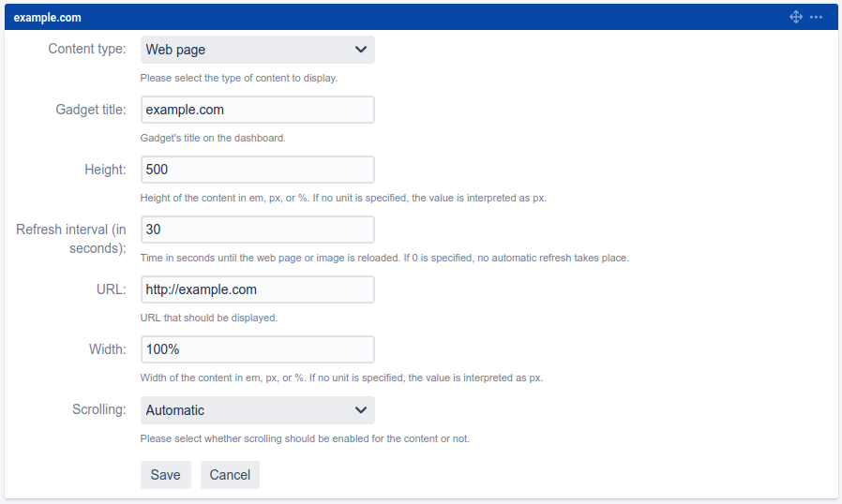This screenshot has width=842, height=504.
Task: Click the "Refresh interval (in seconds):" label
Action: point(71,239)
